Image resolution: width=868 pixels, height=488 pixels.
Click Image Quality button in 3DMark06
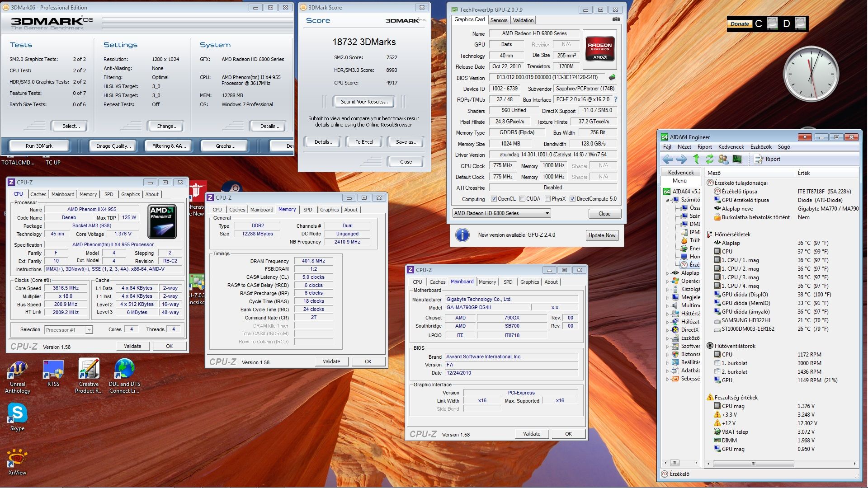[113, 146]
